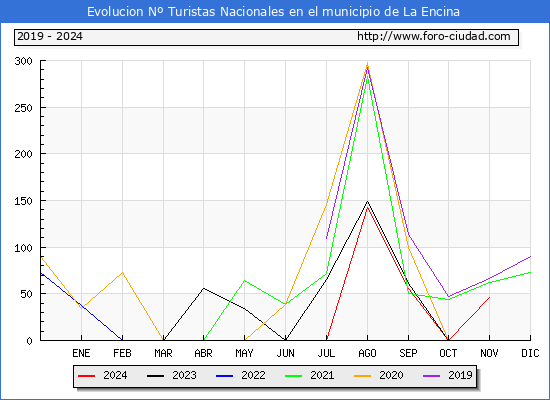The image size is (550, 400).
Task: Click the blue 2022 legend line swatch
Action: point(224,376)
